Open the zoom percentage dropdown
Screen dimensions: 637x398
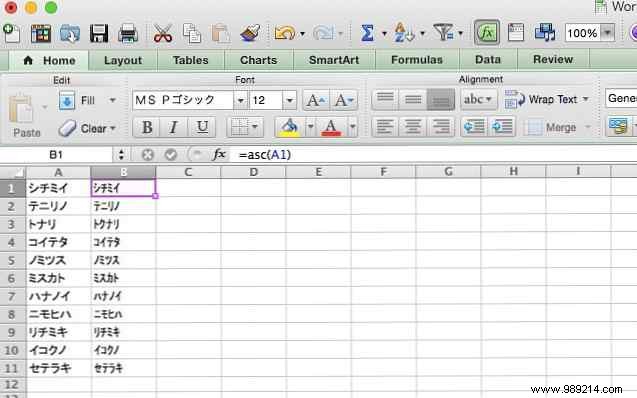coord(608,32)
